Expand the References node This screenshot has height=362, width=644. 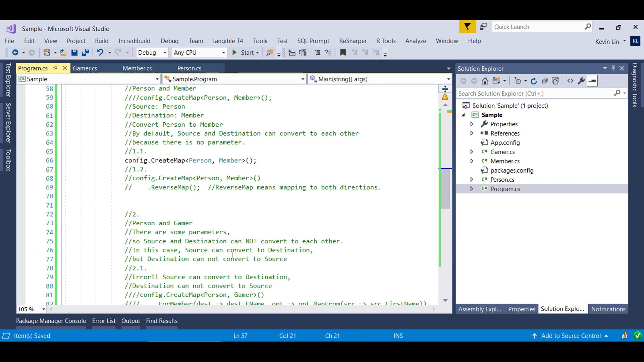pyautogui.click(x=472, y=133)
